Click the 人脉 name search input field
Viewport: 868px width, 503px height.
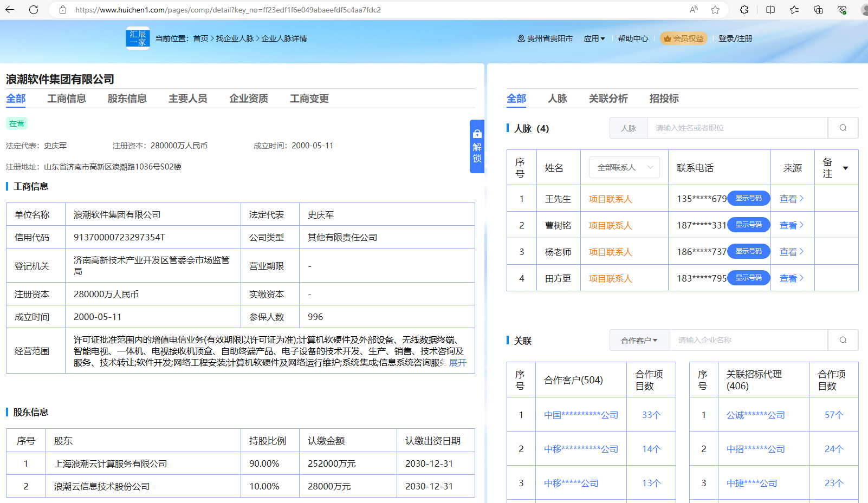[737, 128]
